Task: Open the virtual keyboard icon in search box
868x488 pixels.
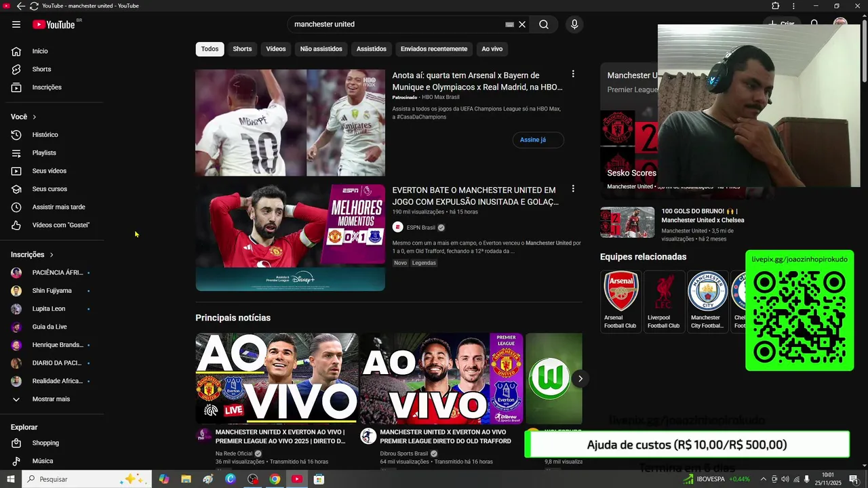Action: coord(509,24)
